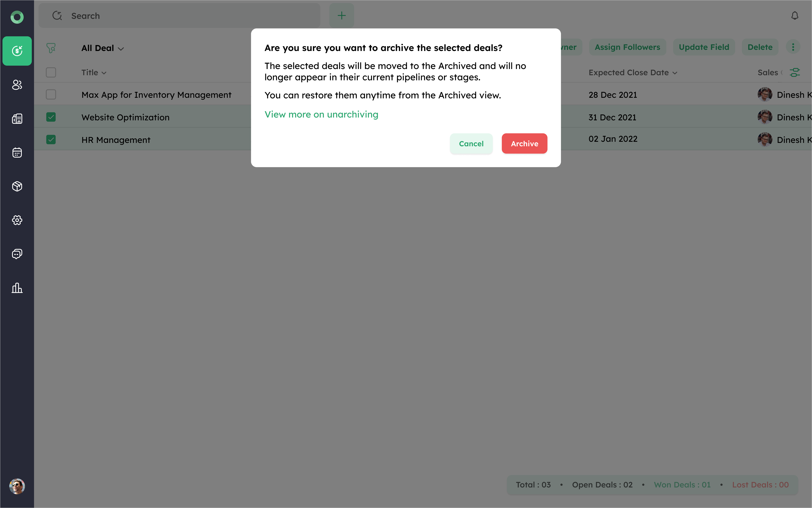Open the Calendar sidebar icon
This screenshot has height=508, width=812.
coord(17,153)
